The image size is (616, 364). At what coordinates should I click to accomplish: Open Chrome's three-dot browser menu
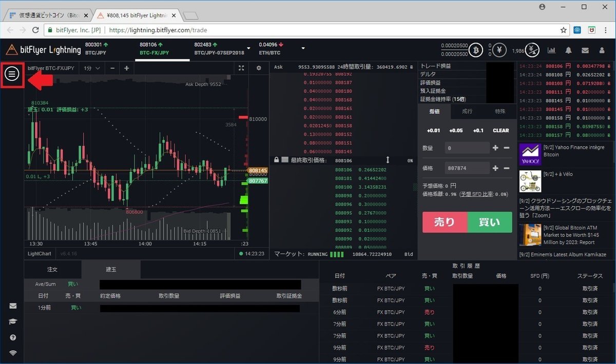606,30
